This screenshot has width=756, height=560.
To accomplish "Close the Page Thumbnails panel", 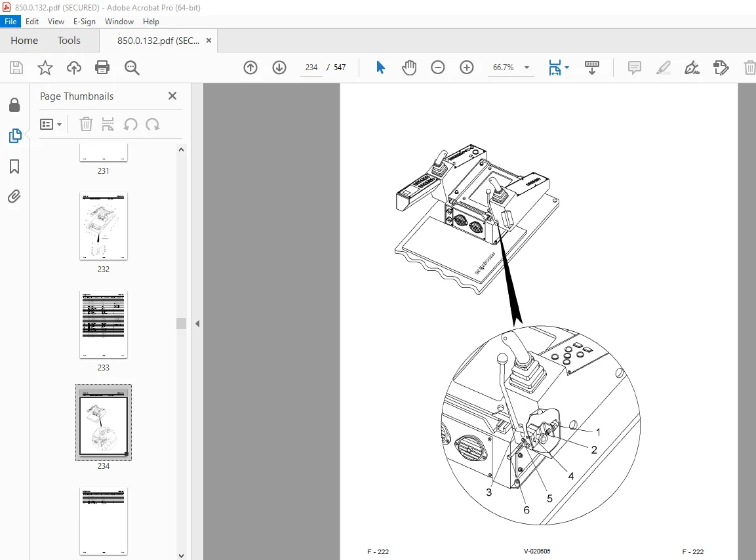I will click(x=172, y=96).
